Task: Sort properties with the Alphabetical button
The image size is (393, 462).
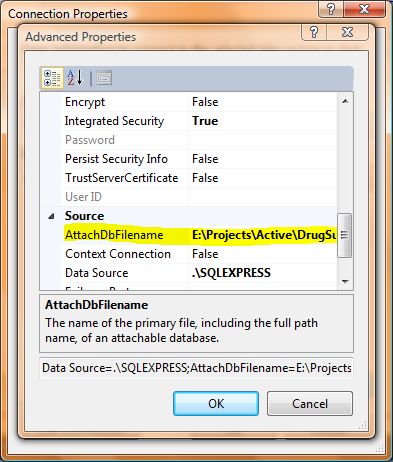Action: point(75,78)
